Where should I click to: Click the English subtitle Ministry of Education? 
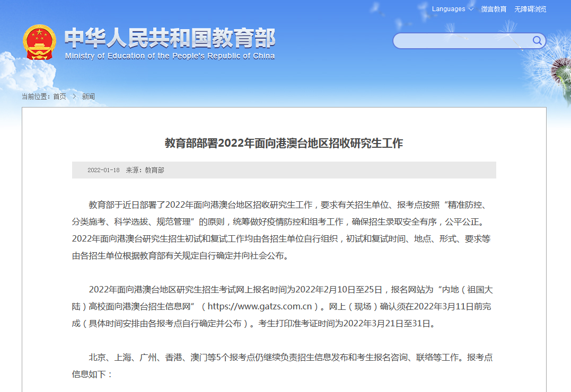coord(170,56)
